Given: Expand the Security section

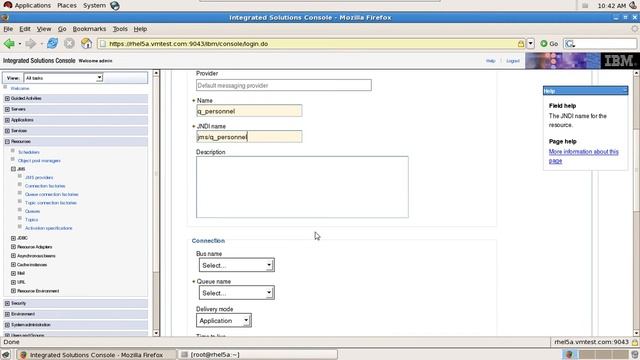Looking at the screenshot, I should [x=7, y=303].
